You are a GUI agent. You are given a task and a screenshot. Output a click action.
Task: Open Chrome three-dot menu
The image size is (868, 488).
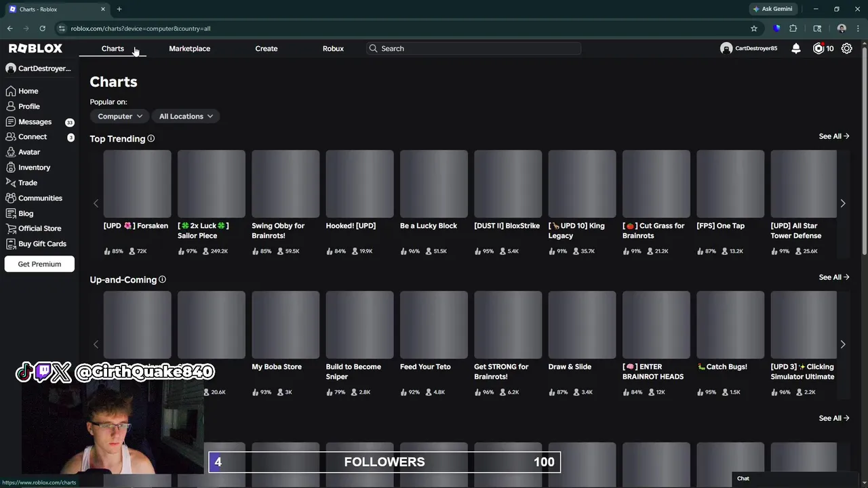(x=858, y=28)
